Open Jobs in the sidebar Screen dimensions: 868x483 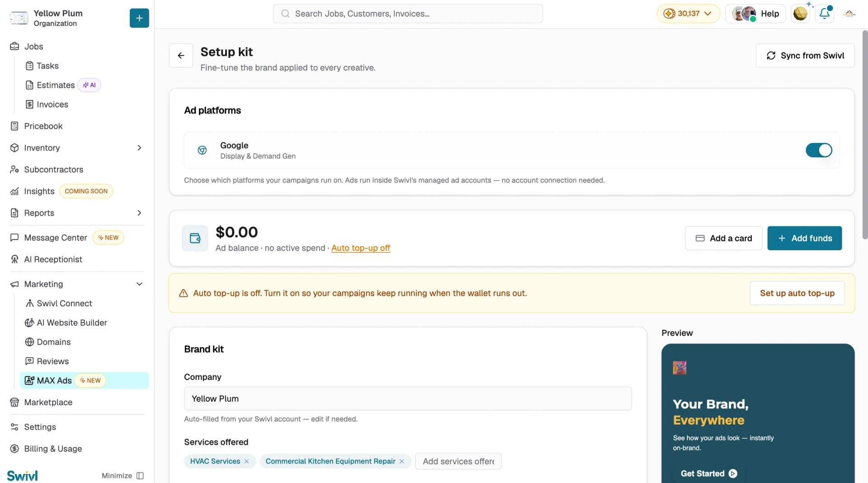point(33,47)
